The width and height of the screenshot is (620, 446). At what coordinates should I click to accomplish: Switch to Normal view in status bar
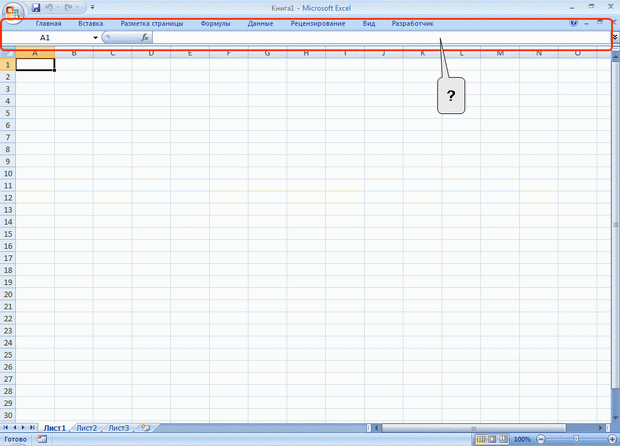481,439
